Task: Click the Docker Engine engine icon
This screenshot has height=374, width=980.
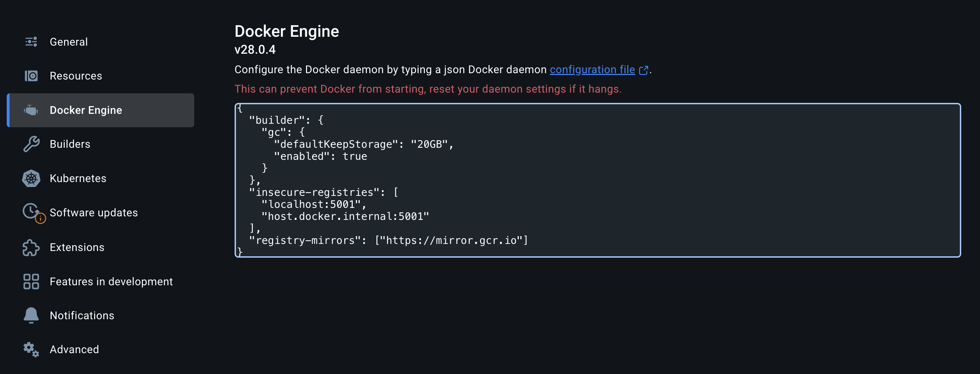Action: pyautogui.click(x=31, y=110)
